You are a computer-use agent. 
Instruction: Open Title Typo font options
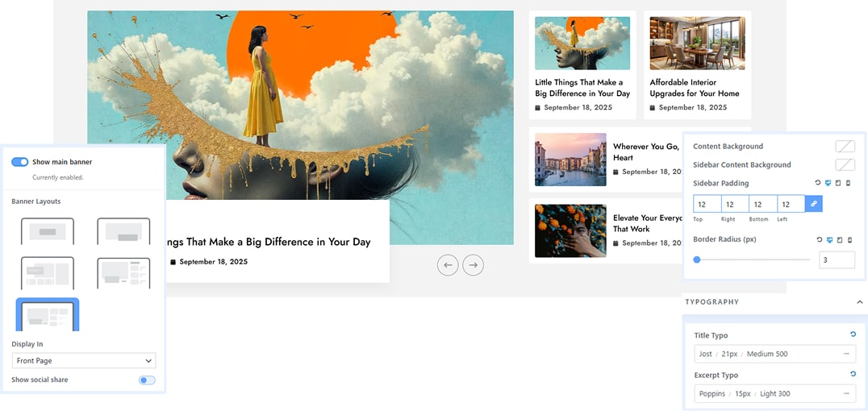(846, 354)
